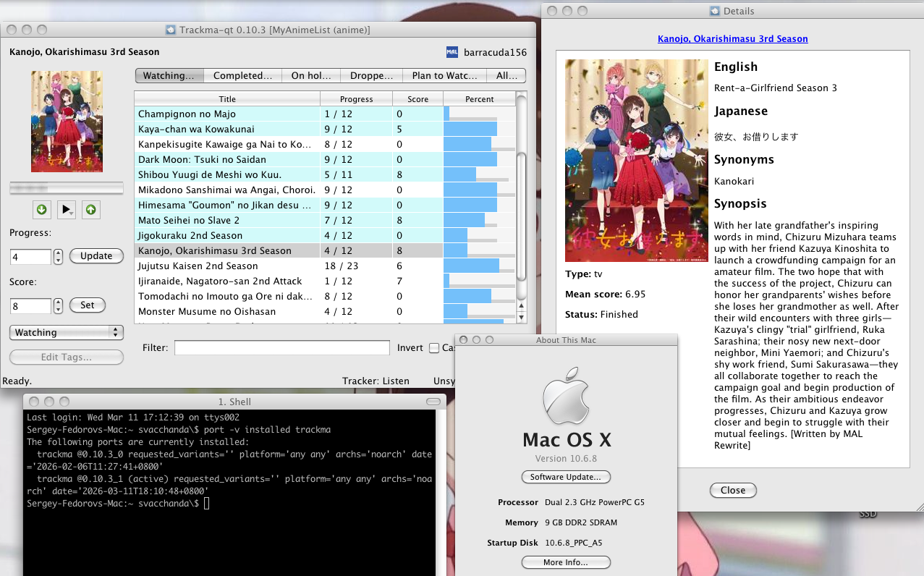Image resolution: width=924 pixels, height=576 pixels.
Task: Sort list by Percent column header
Action: [480, 99]
